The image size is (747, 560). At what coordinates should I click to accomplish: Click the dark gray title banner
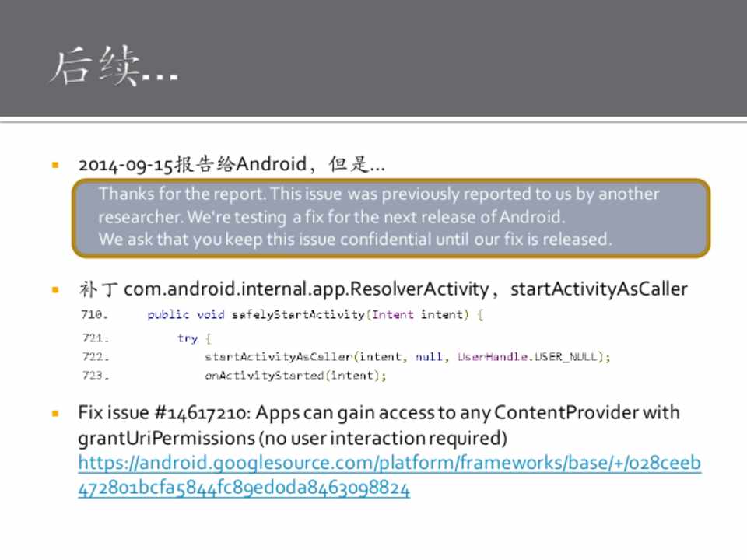(x=467, y=58)
